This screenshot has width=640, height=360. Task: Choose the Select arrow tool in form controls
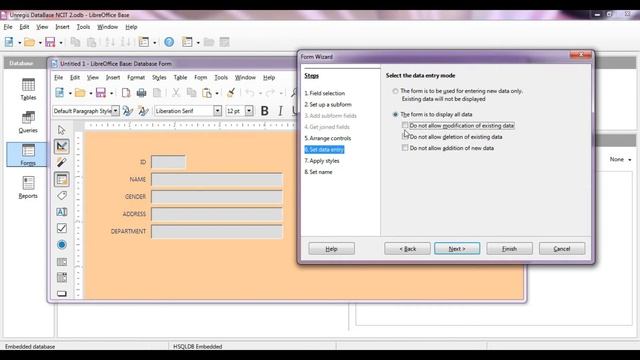[62, 130]
